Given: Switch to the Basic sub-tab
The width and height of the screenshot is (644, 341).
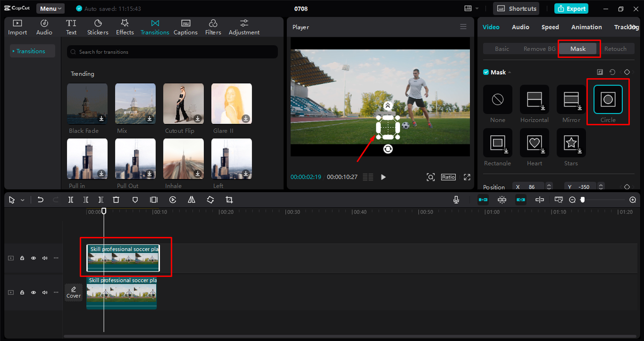Looking at the screenshot, I should click(502, 49).
